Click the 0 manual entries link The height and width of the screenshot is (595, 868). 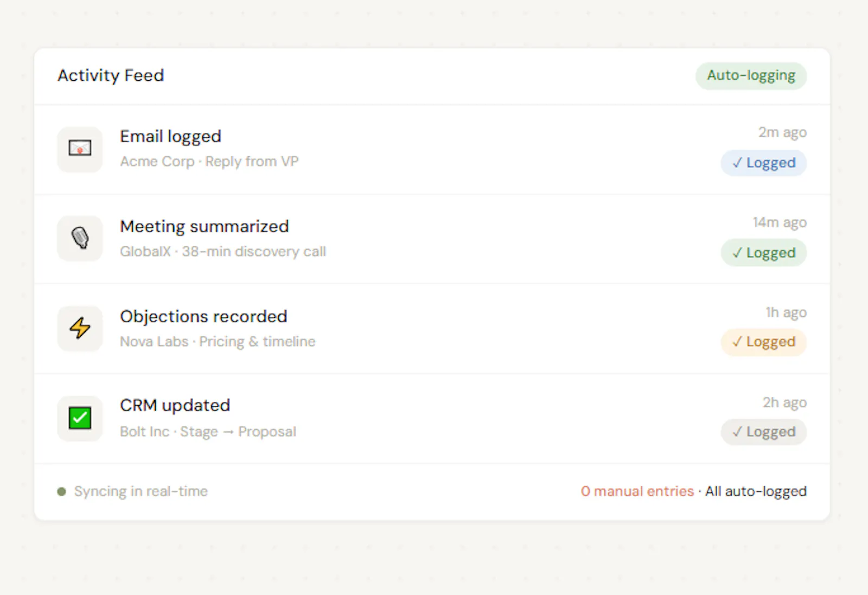(x=637, y=491)
